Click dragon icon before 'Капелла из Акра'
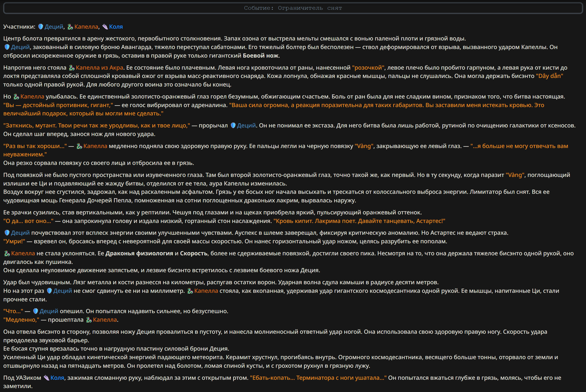Viewport: 586px width, 392px height. [72, 68]
